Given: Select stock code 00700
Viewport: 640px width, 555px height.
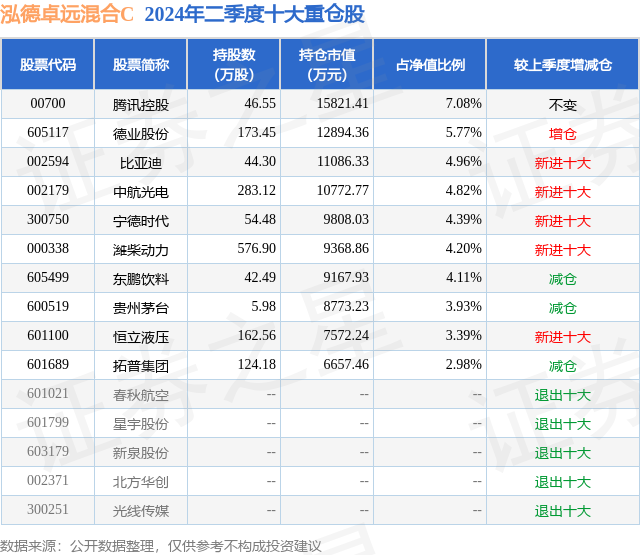Looking at the screenshot, I should 48,104.
